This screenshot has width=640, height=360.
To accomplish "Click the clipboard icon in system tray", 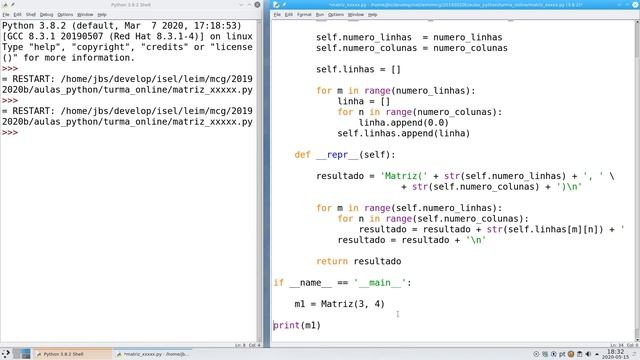I will 580,354.
